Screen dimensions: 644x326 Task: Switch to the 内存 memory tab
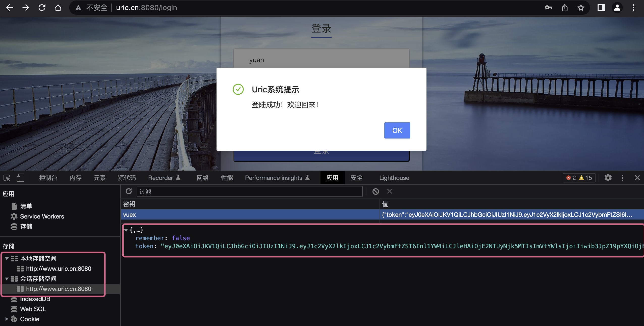75,178
